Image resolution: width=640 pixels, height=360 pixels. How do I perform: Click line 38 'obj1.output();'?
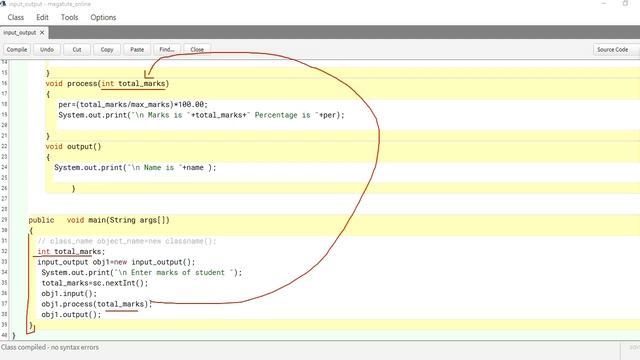(71, 315)
